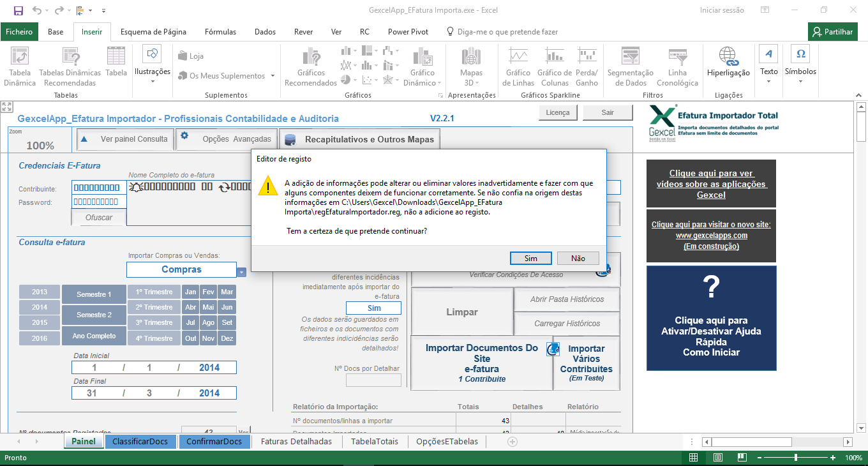The height and width of the screenshot is (466, 868).
Task: Switch to the Fórmulas ribbon tab
Action: (x=220, y=31)
